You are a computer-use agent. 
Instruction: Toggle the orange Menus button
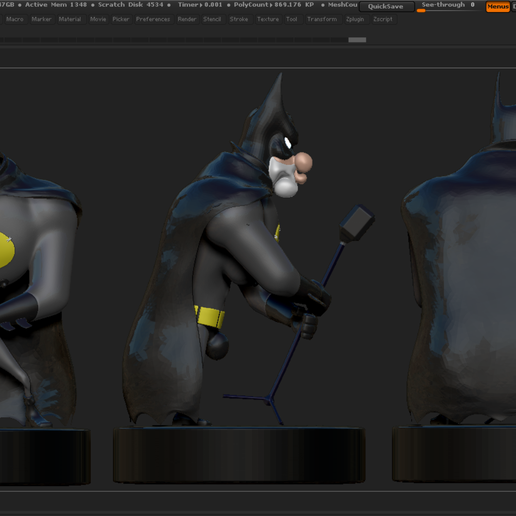[x=498, y=6]
